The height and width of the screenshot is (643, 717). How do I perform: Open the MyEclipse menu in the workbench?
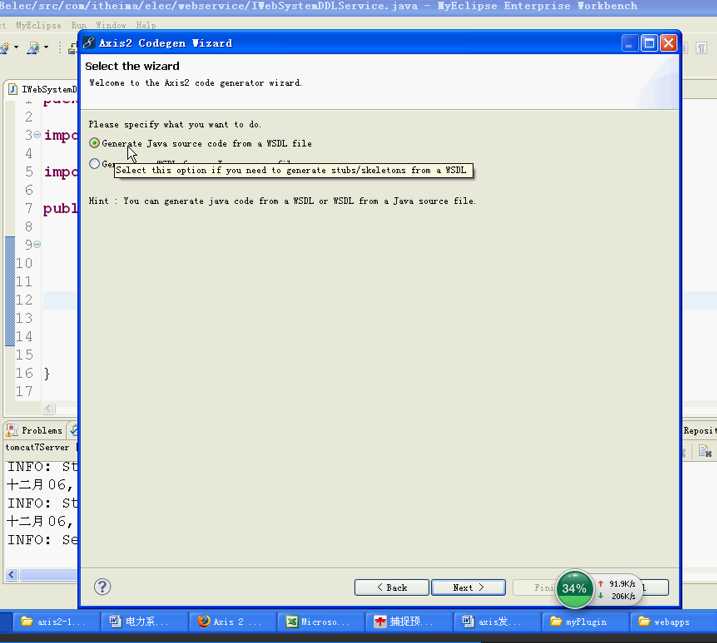(38, 25)
